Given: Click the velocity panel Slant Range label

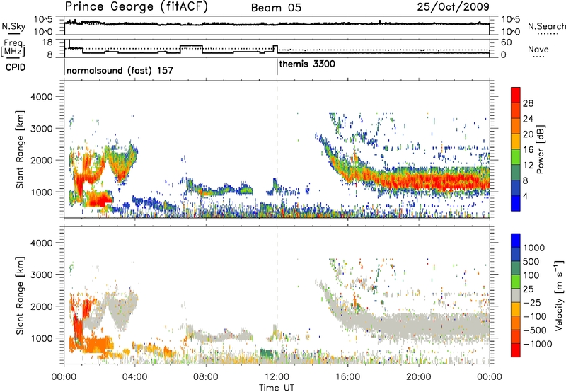Looking at the screenshot, I should coord(20,296).
